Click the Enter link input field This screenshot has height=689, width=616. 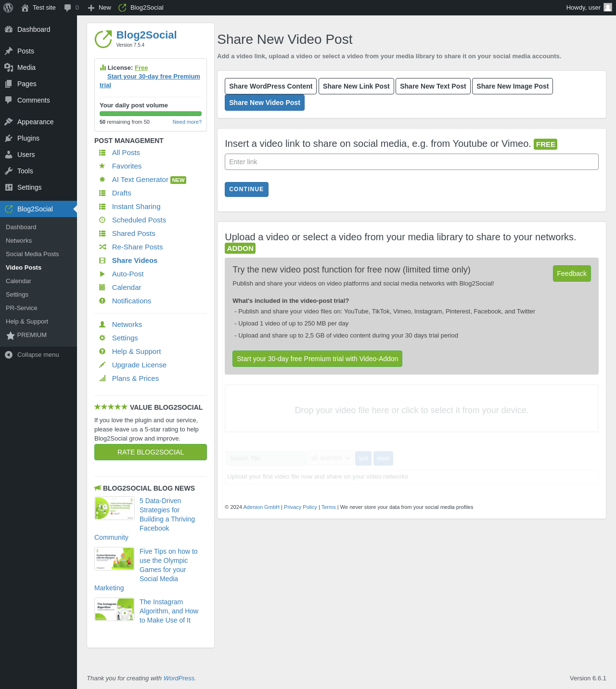(x=411, y=162)
